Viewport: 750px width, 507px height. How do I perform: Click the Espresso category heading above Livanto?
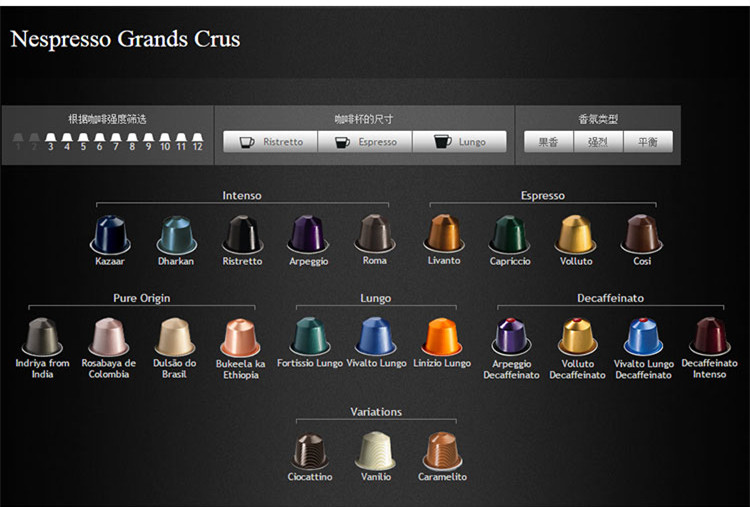pos(542,195)
